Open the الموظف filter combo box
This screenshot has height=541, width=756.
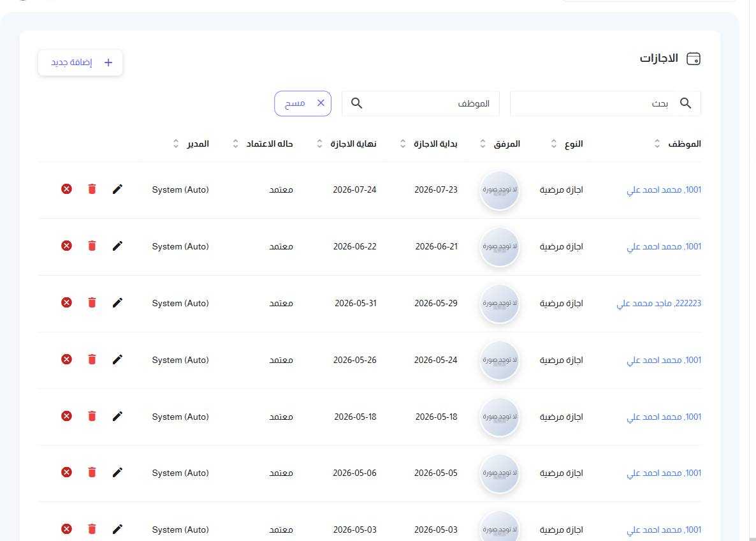tap(421, 103)
